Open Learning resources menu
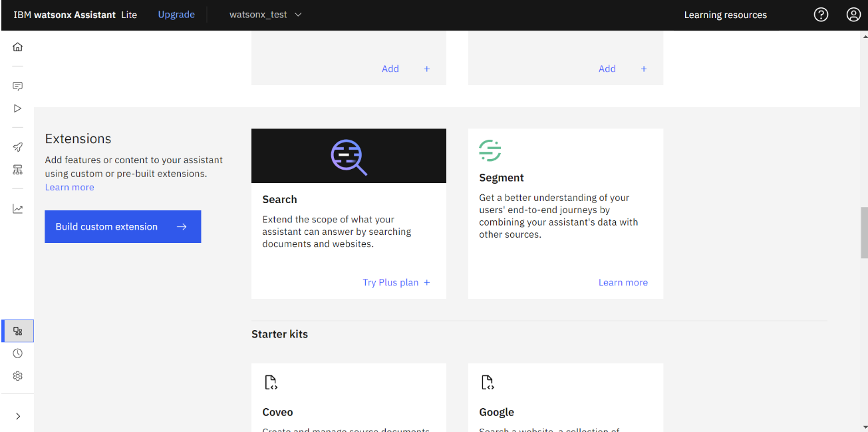 (x=725, y=15)
